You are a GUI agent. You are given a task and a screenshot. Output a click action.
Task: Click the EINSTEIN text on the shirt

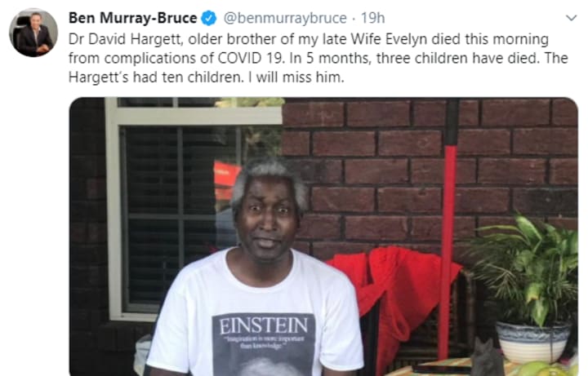tap(263, 325)
